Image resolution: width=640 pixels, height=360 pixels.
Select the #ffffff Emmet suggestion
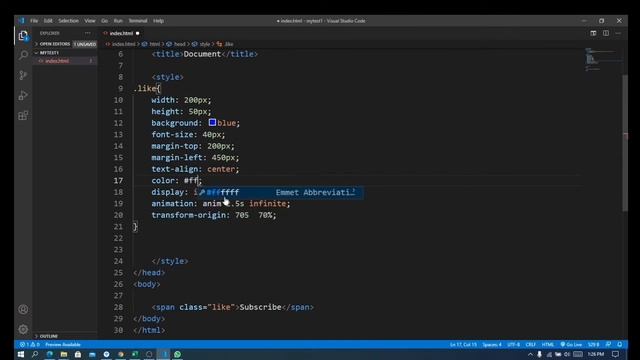pos(279,192)
